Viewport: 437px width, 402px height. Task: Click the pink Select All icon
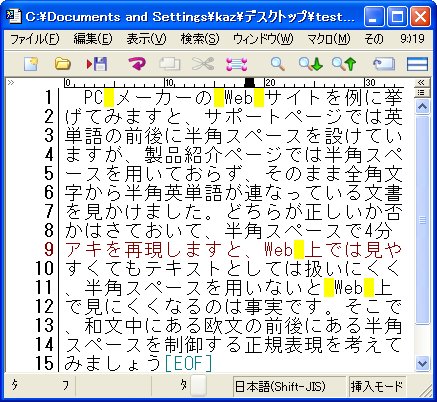tap(237, 64)
